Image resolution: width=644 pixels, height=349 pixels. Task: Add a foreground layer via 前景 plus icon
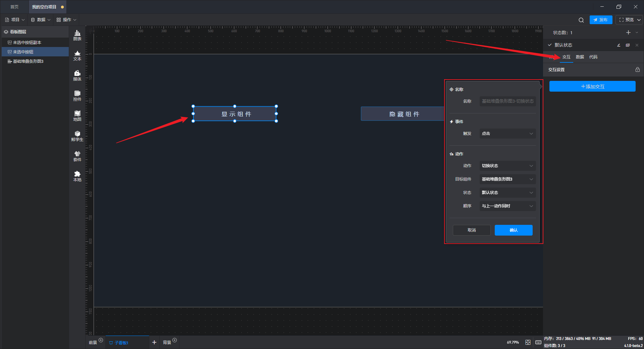(101, 340)
